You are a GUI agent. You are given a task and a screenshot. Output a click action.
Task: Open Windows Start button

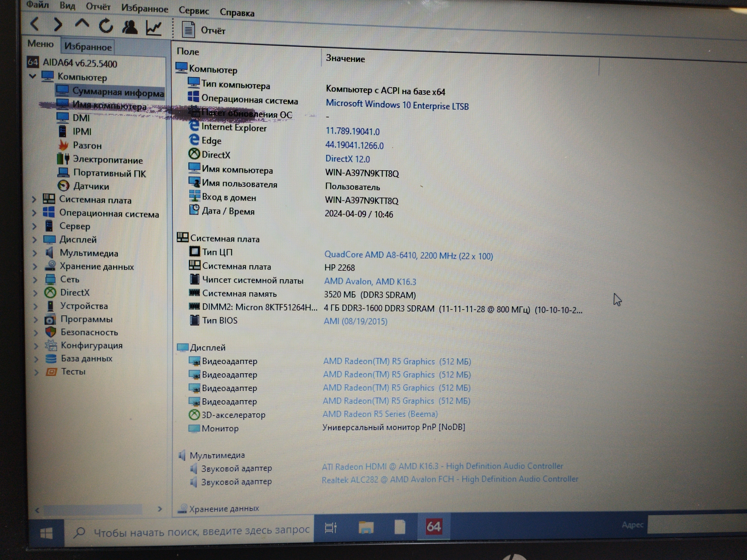[46, 533]
